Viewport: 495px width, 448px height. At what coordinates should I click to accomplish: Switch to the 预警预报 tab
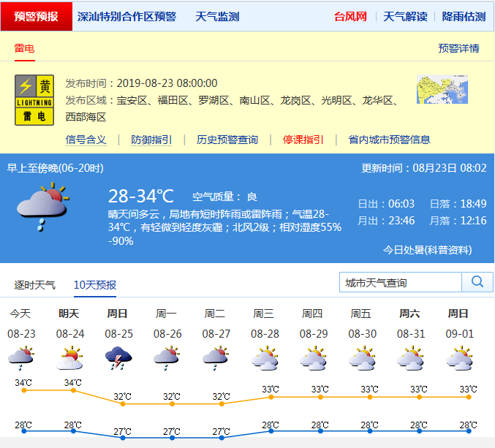click(37, 16)
